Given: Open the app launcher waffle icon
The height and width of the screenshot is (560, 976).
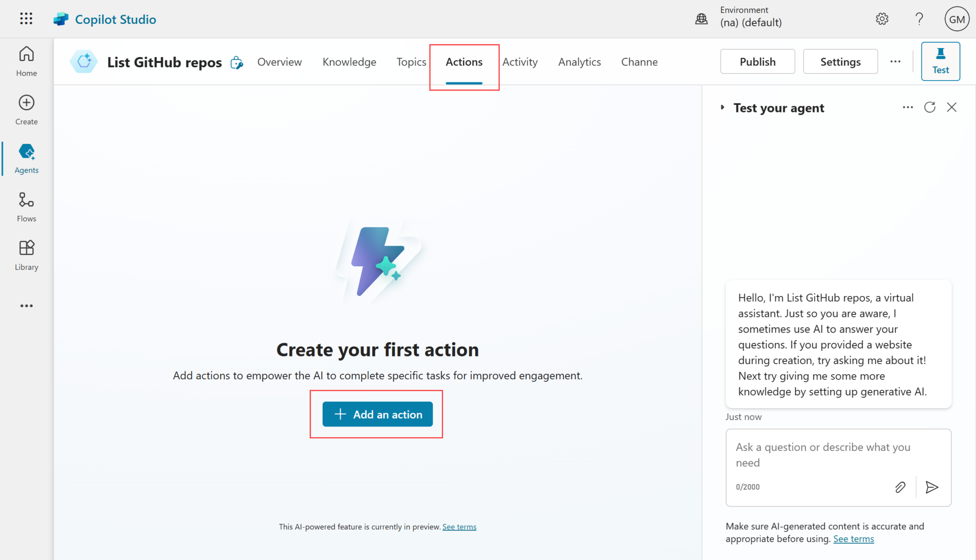Looking at the screenshot, I should 26,19.
